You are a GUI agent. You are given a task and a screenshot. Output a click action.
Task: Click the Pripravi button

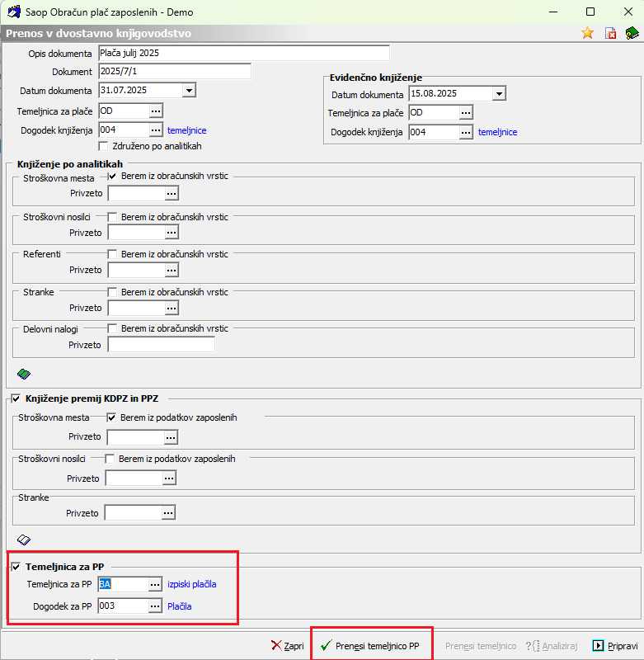tap(615, 646)
